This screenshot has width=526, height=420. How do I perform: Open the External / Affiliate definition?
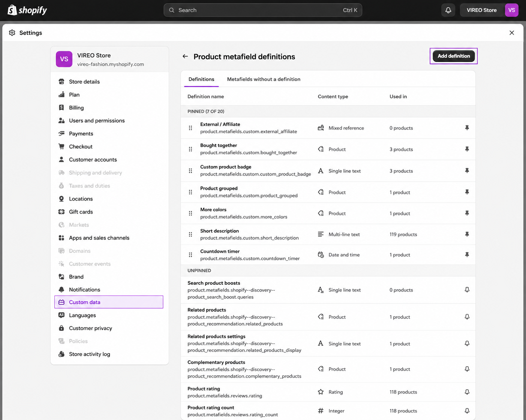point(328,128)
